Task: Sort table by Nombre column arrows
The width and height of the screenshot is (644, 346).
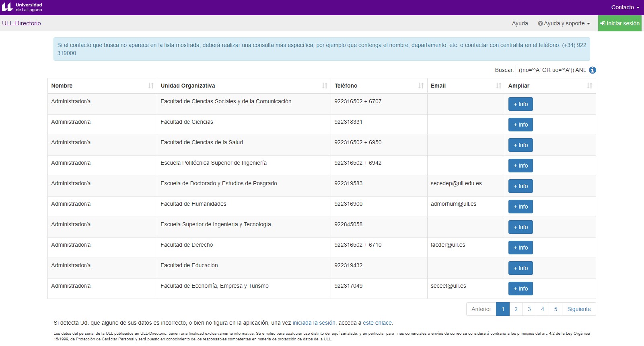Action: click(151, 86)
